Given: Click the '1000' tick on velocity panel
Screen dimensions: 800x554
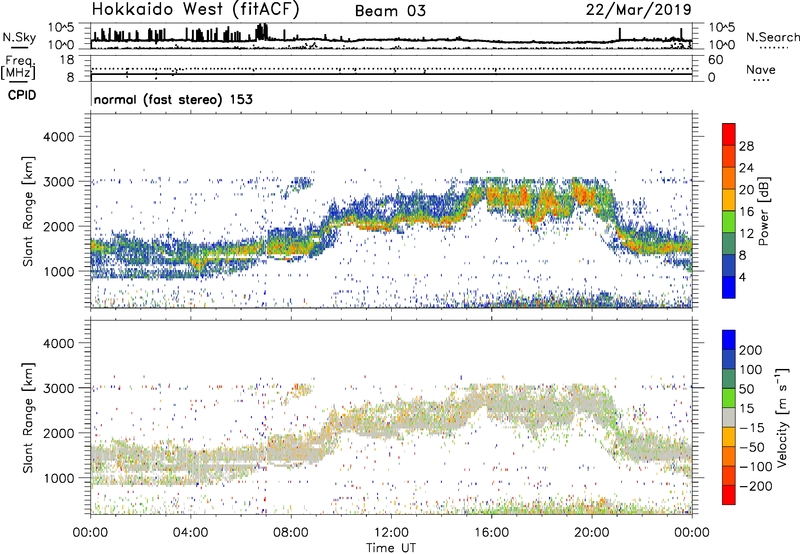Looking at the screenshot, I should 59,478.
